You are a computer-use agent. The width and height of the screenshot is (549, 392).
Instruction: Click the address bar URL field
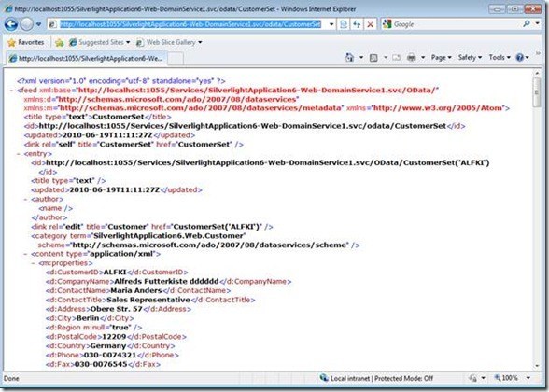(190, 24)
